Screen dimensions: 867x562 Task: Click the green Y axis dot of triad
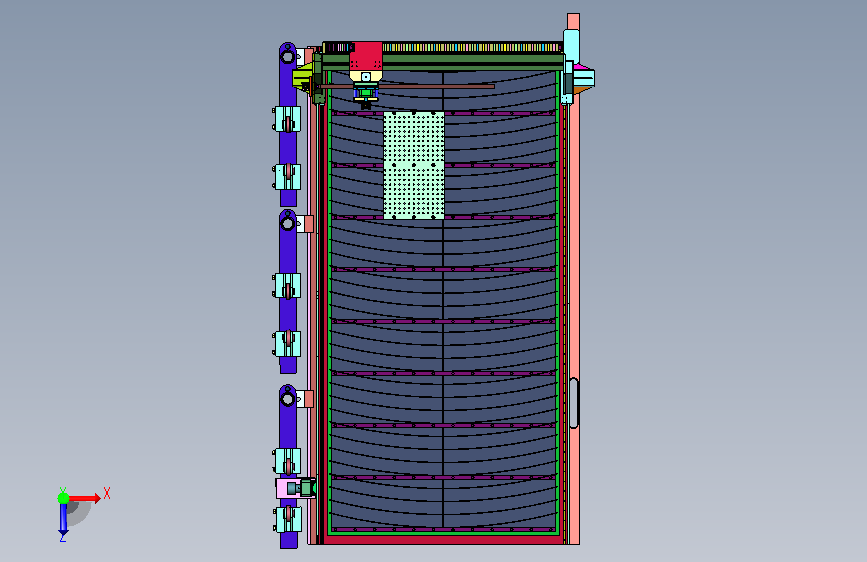64,498
